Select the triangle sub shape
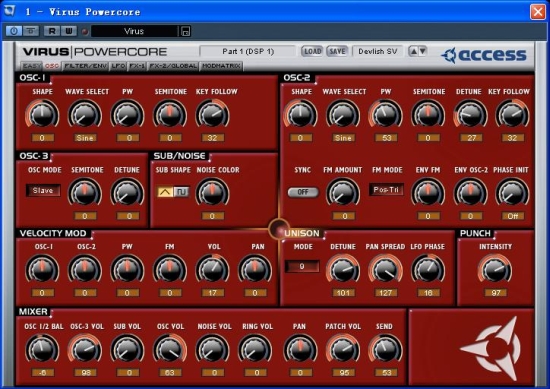 [x=165, y=192]
